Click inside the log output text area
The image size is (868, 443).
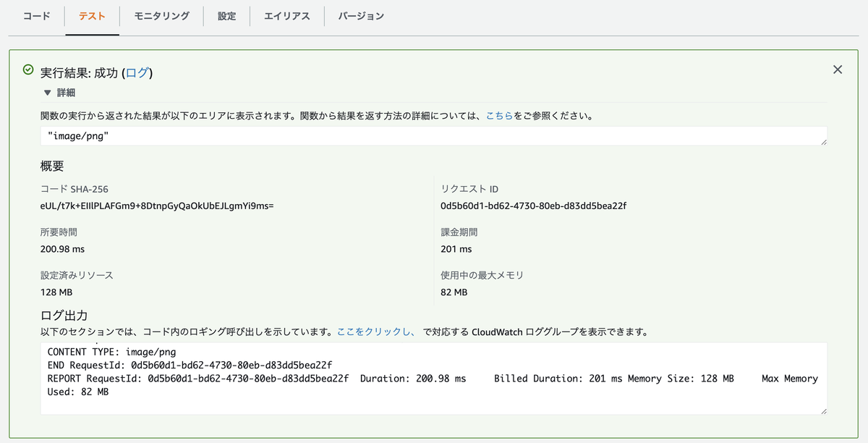[x=434, y=379]
